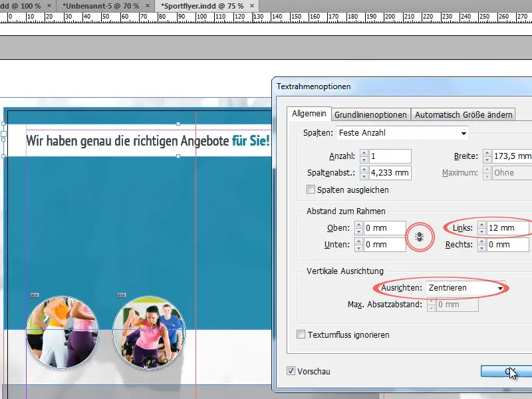Select the left circular fitness photo
Image resolution: width=532 pixels, height=399 pixels.
(62, 332)
